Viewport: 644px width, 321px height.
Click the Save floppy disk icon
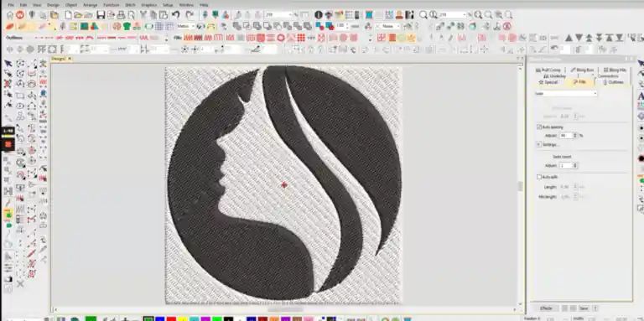(x=101, y=15)
